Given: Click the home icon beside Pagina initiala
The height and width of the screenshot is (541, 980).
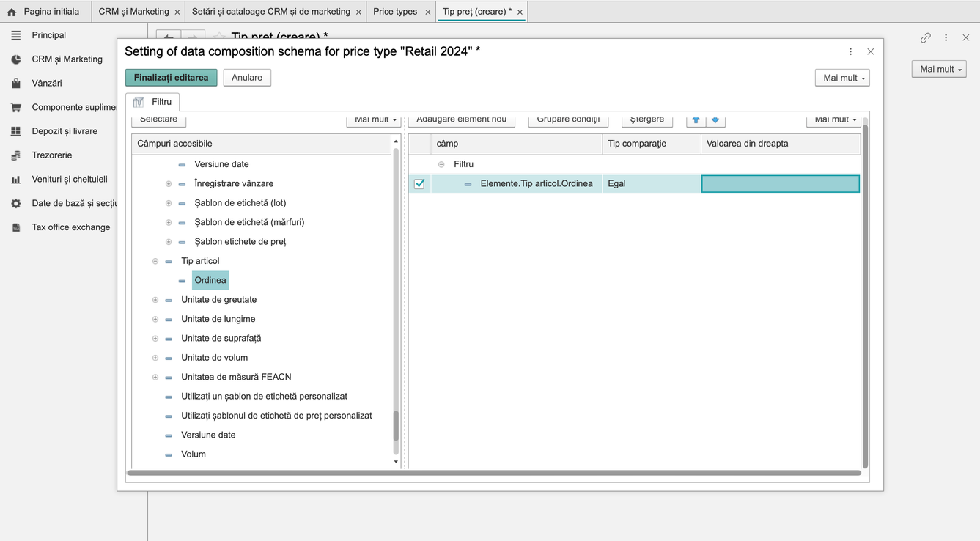Looking at the screenshot, I should point(11,12).
